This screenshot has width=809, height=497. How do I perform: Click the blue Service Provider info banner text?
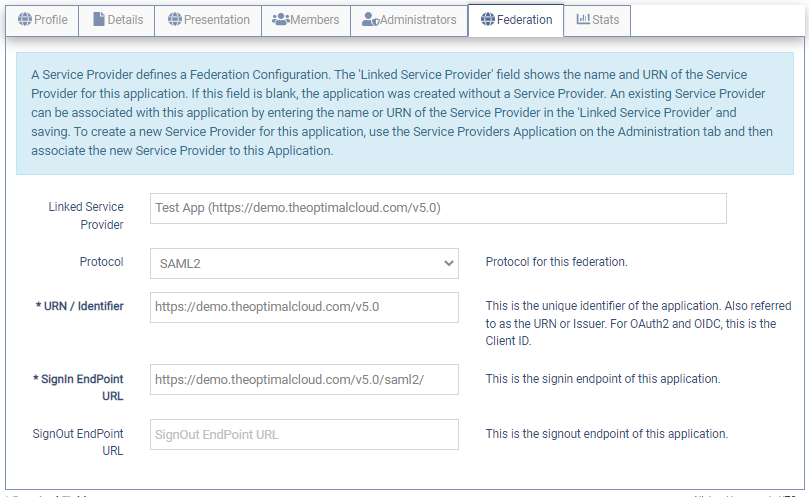point(402,113)
